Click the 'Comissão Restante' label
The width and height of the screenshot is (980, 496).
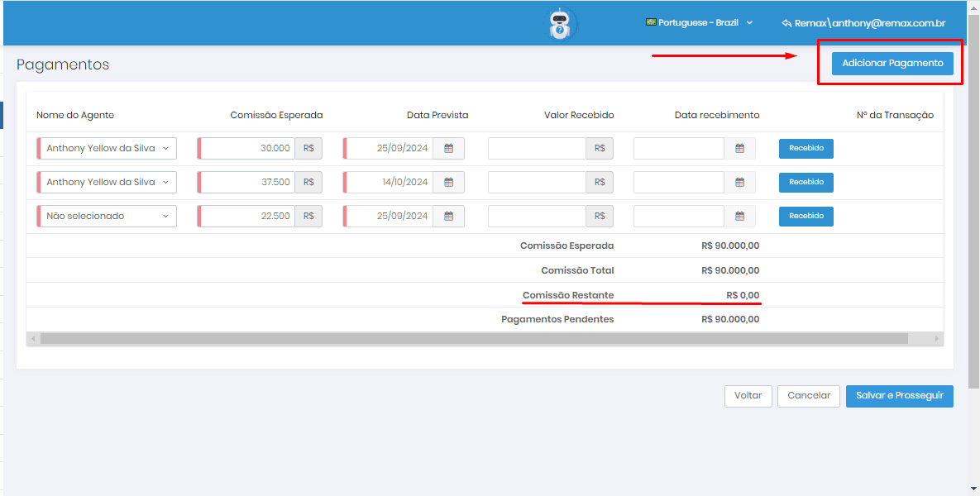[x=568, y=295]
